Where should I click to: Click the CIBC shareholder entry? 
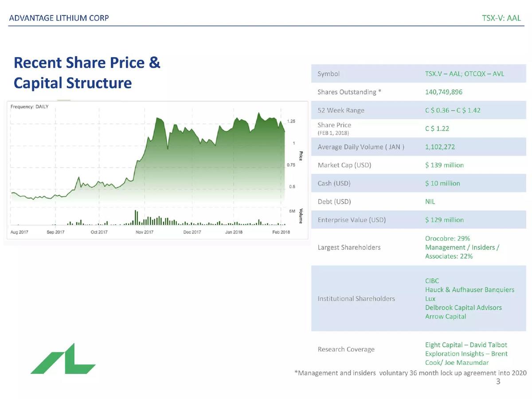point(432,281)
